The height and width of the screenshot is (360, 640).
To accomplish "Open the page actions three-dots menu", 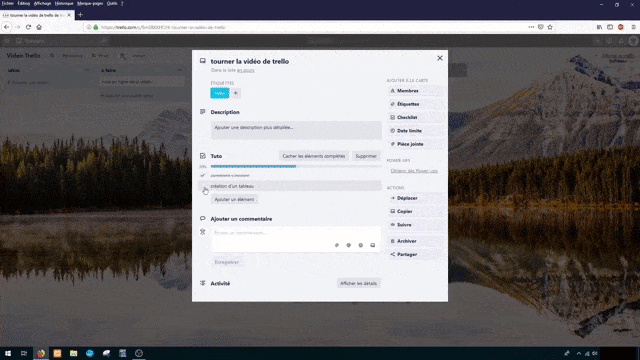I will pos(531,27).
